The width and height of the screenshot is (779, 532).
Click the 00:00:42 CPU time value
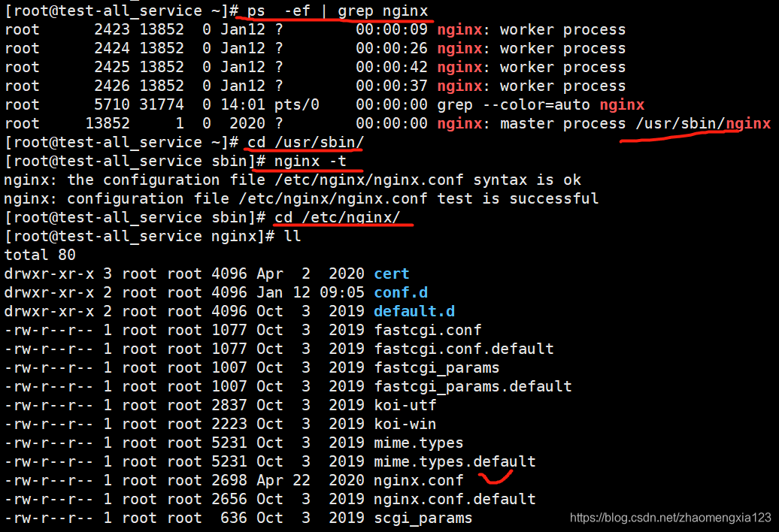[392, 68]
